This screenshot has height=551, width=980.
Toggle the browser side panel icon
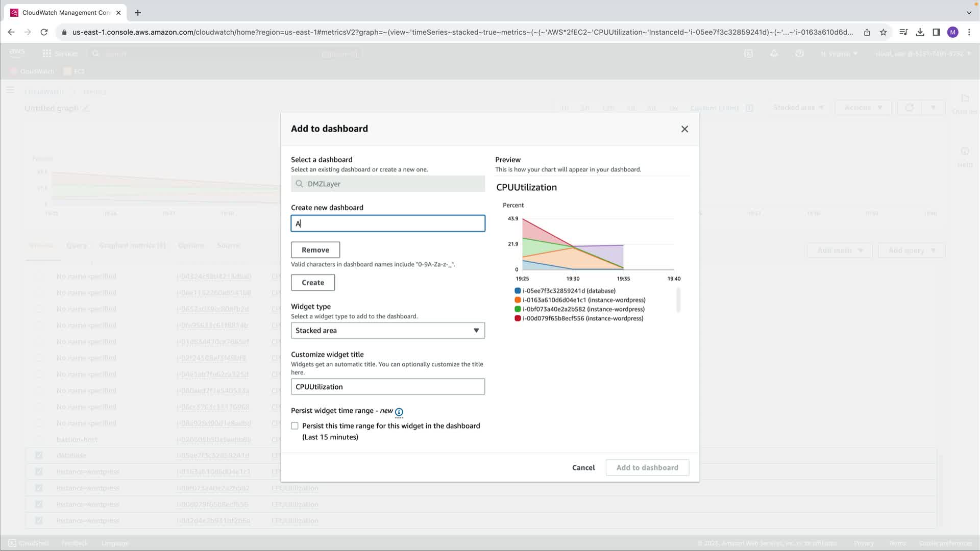click(936, 32)
